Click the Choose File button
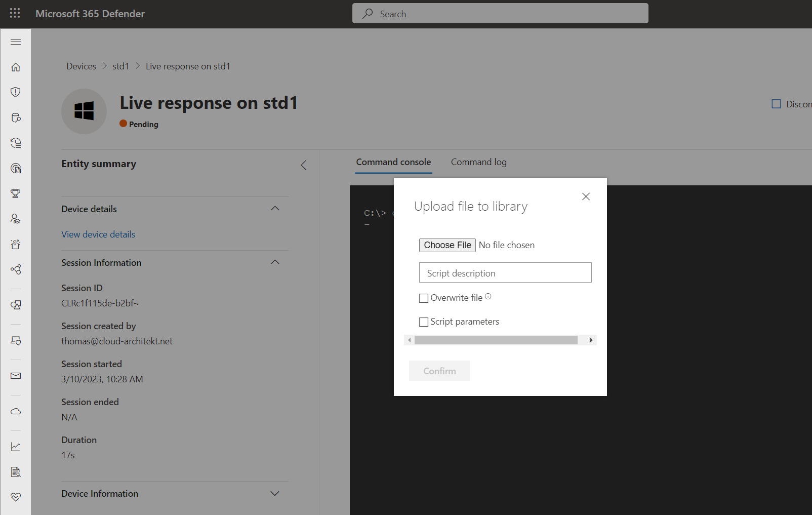812x515 pixels. [448, 245]
